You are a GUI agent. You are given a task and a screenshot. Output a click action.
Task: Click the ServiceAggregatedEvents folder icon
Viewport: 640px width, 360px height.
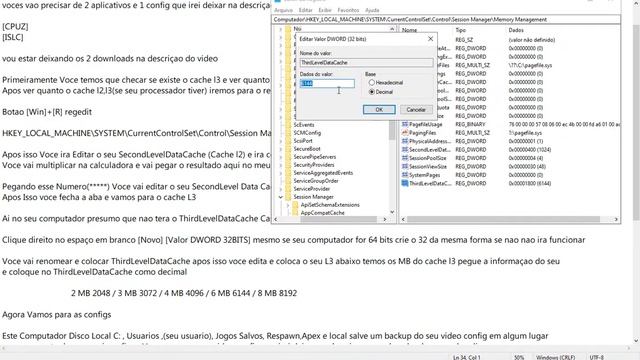pos(288,173)
